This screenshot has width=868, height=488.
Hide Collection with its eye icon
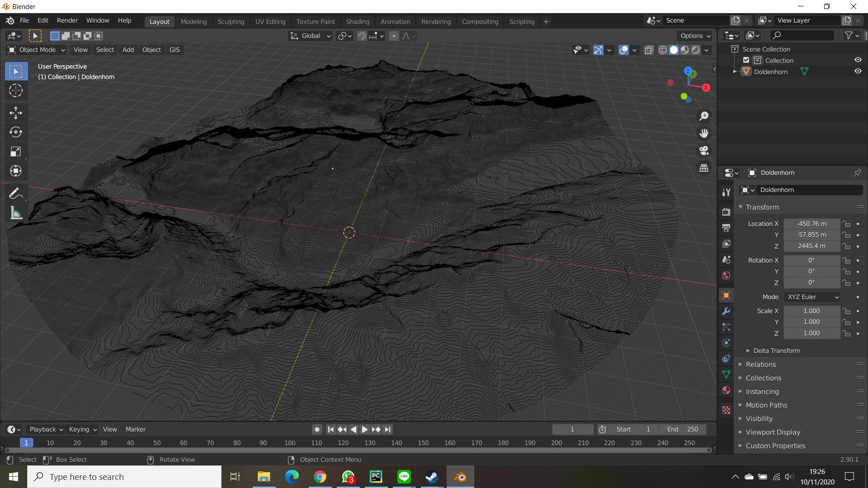858,60
